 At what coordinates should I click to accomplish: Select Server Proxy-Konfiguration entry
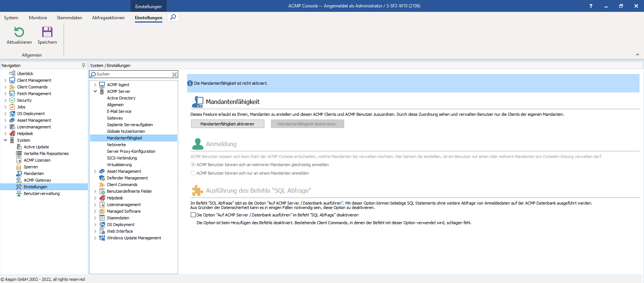(x=131, y=151)
